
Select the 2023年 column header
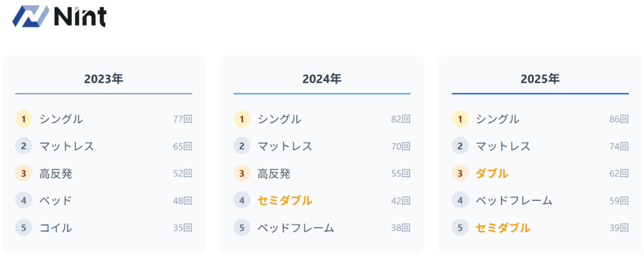(104, 79)
